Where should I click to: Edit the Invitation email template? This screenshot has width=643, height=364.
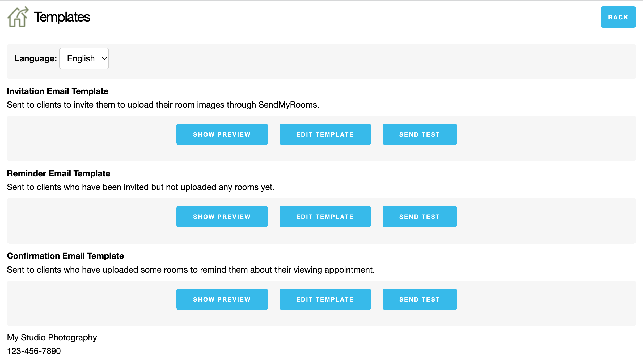325,134
